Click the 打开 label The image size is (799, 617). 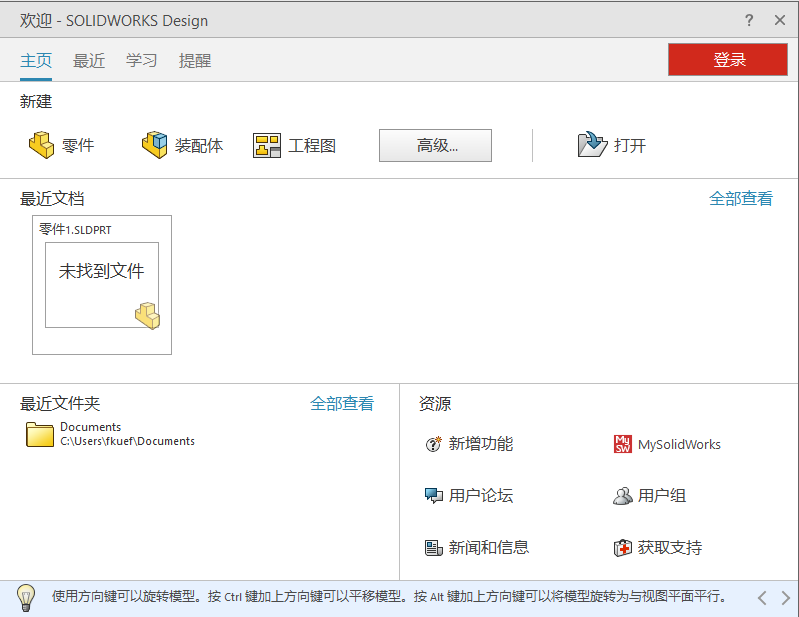(x=630, y=146)
